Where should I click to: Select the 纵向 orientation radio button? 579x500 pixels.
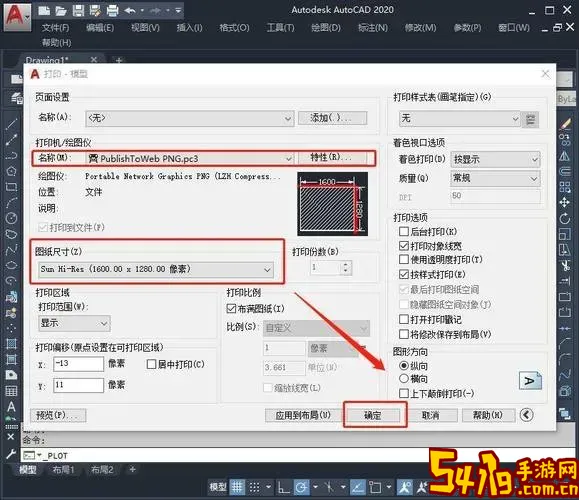tap(404, 366)
